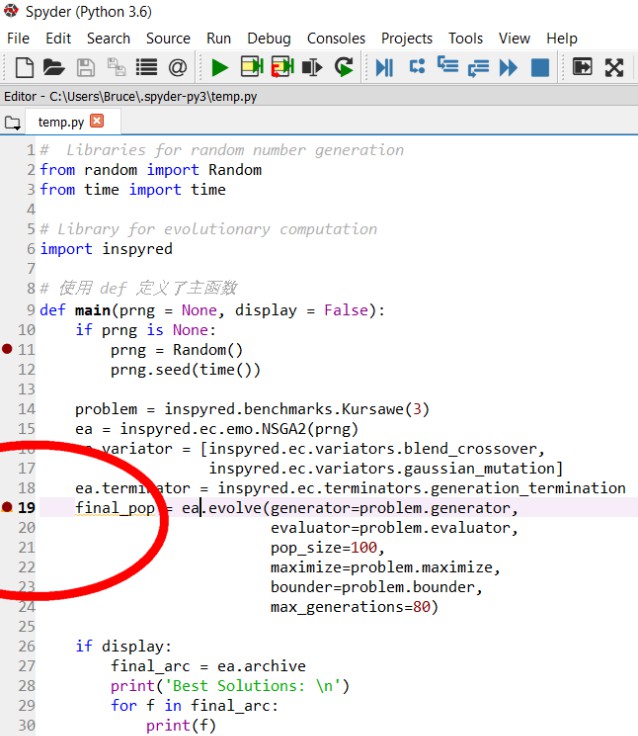Stop debugging blue square icon
Viewport: 638px width, 736px height.
click(x=540, y=67)
